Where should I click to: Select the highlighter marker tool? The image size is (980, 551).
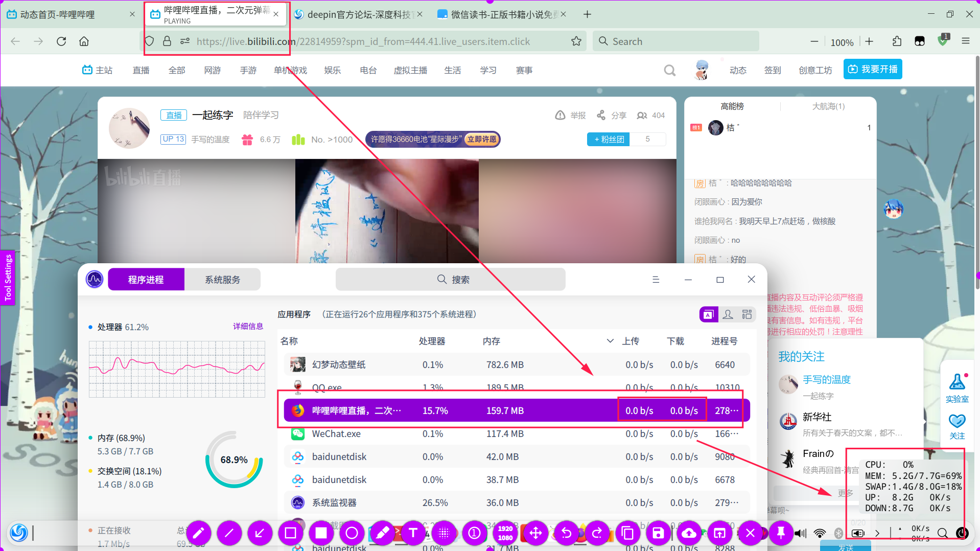[x=382, y=533]
